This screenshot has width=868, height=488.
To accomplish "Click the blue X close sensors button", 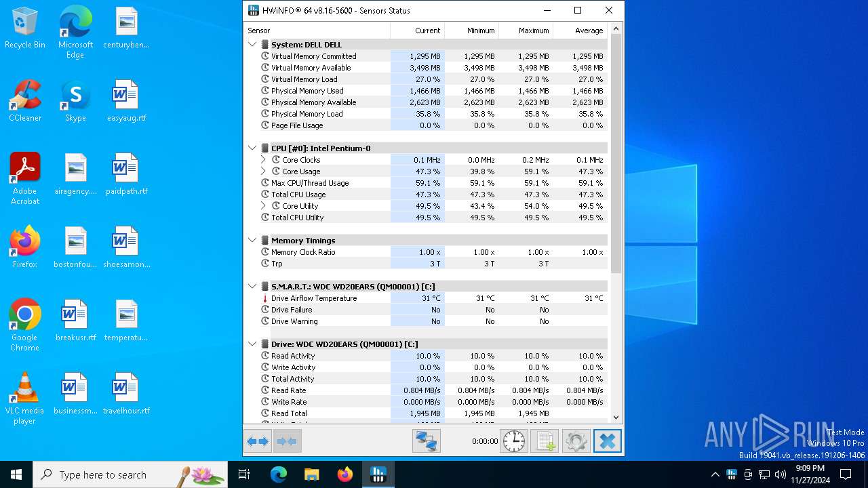I will (x=608, y=441).
